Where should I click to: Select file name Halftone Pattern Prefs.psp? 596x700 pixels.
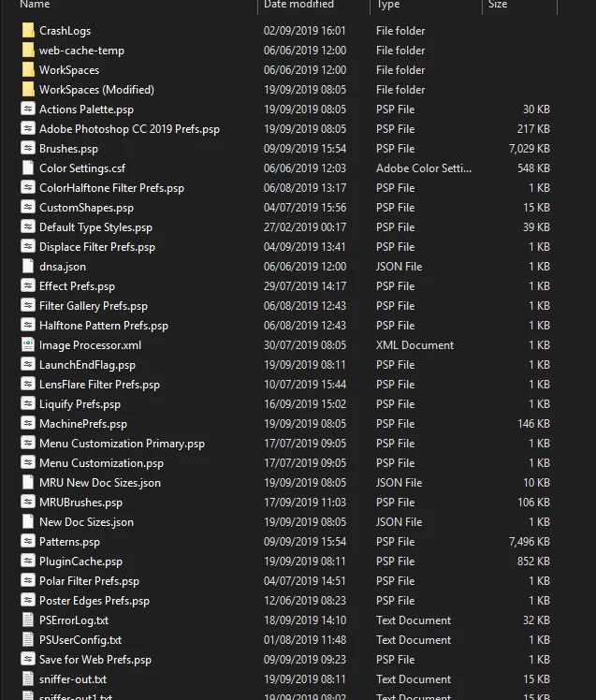click(104, 326)
